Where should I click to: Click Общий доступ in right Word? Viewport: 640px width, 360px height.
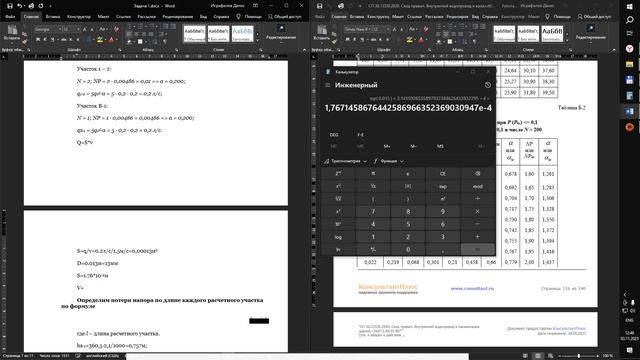click(594, 17)
